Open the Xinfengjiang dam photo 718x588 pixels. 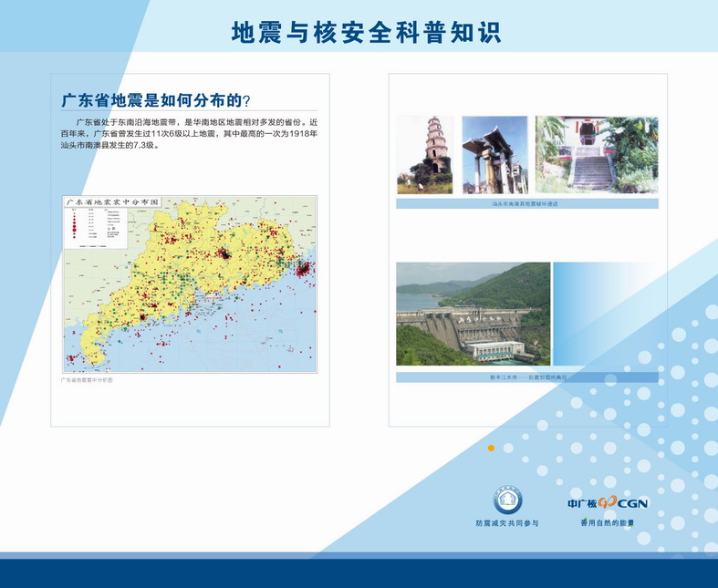tap(473, 314)
